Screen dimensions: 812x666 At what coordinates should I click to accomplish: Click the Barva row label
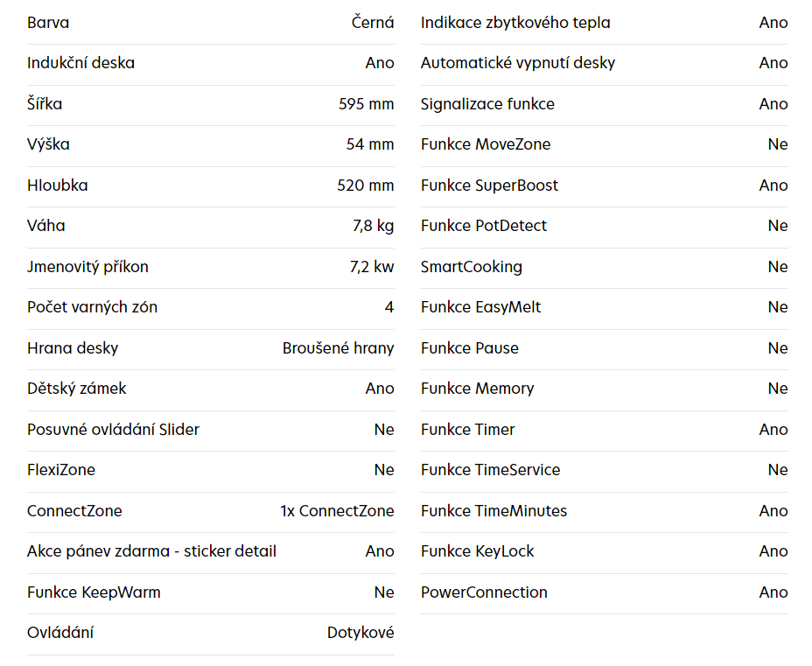tap(48, 23)
